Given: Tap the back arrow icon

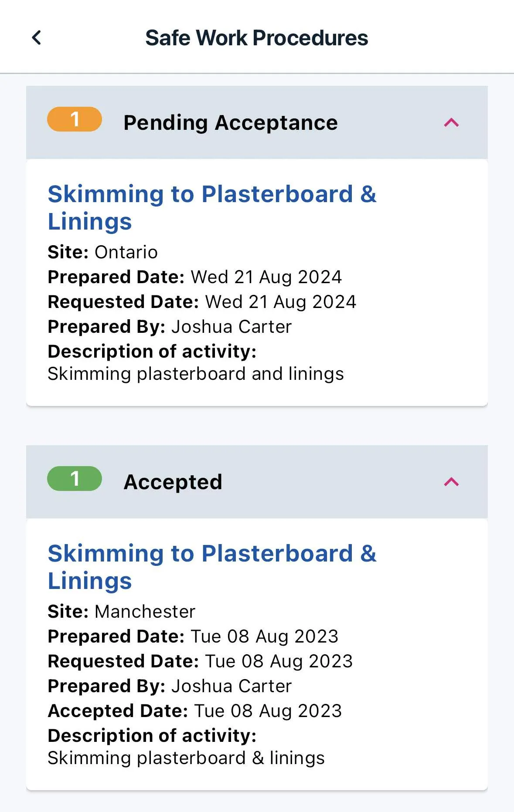Looking at the screenshot, I should point(37,37).
